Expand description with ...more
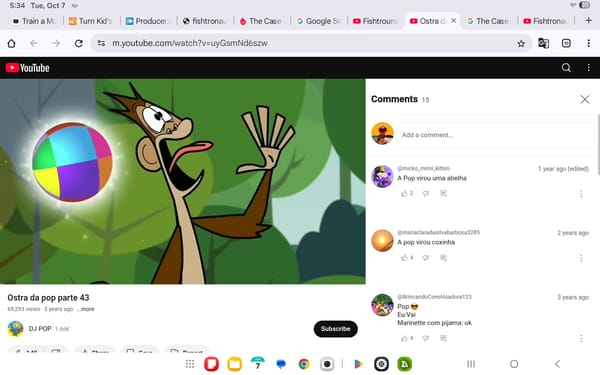Image resolution: width=600 pixels, height=375 pixels. click(85, 309)
